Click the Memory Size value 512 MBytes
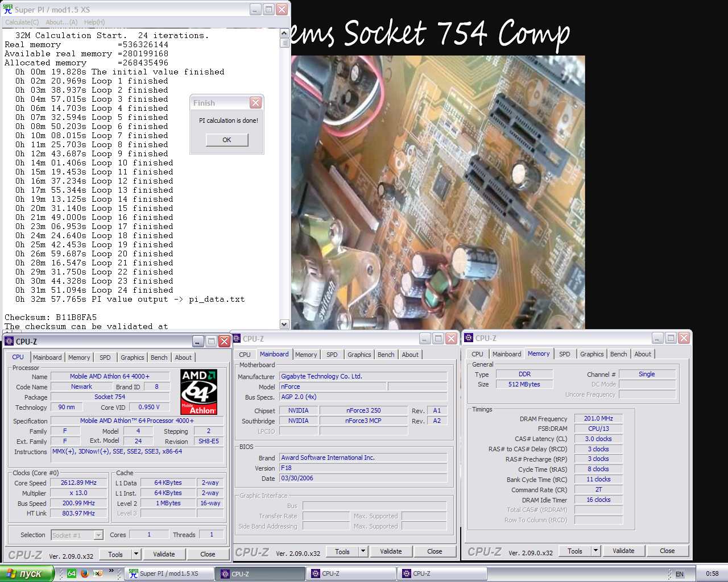Viewport: 728px width, 582px height. click(x=524, y=384)
